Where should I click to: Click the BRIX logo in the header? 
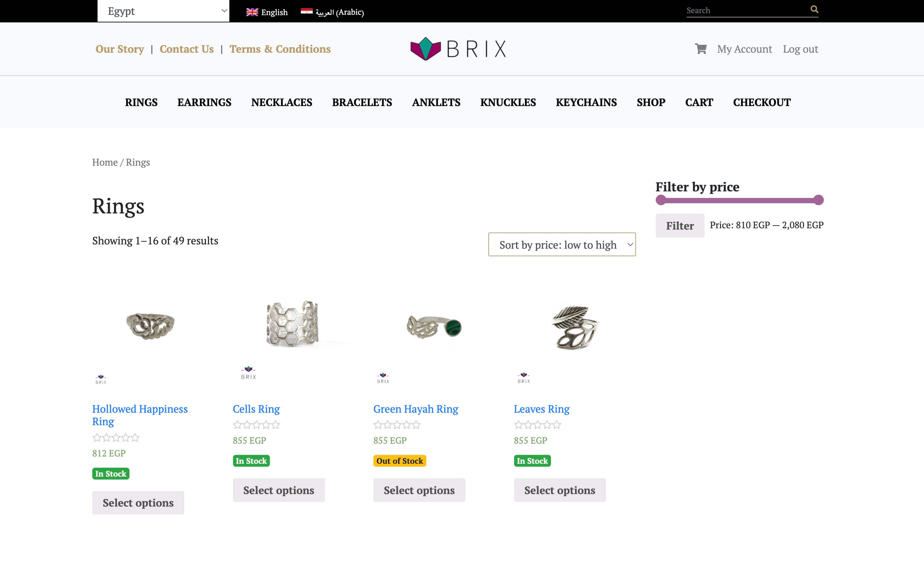point(458,49)
